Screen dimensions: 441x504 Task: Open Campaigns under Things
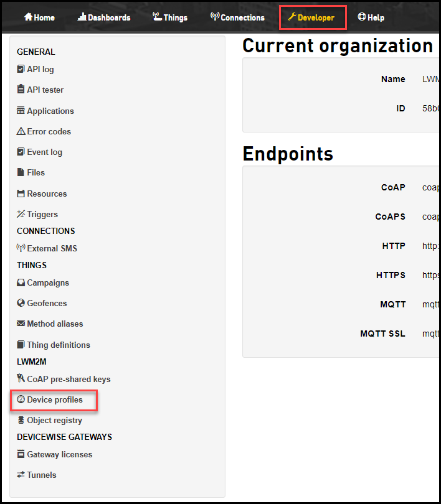(x=43, y=283)
